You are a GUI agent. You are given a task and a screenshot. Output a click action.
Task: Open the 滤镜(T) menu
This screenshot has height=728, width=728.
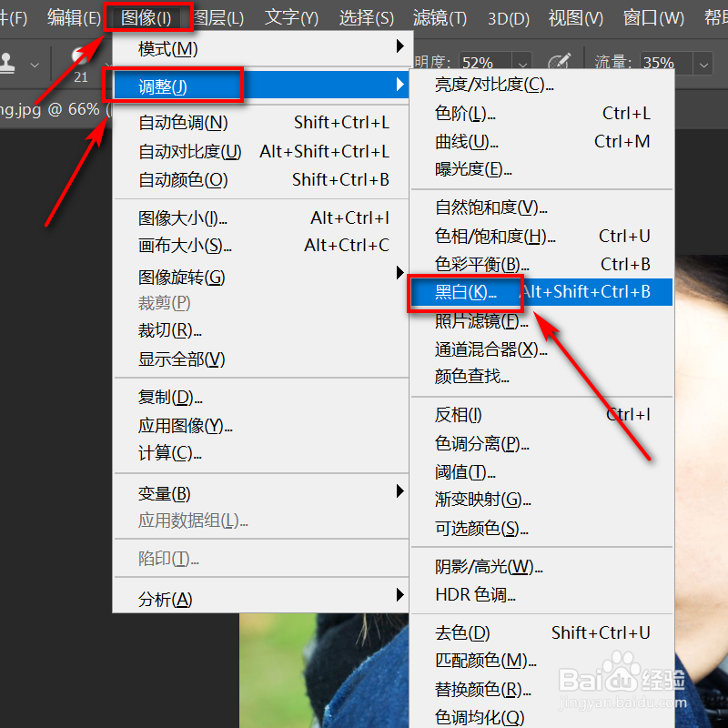point(440,17)
